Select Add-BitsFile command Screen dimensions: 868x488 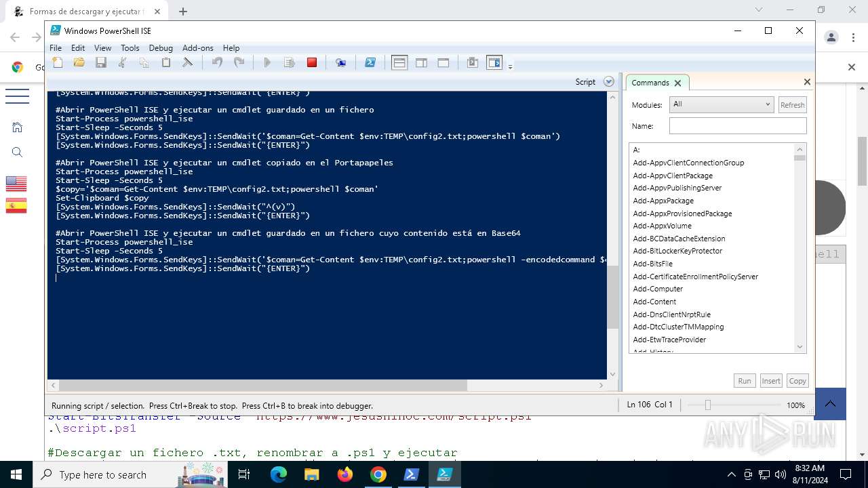[652, 264]
